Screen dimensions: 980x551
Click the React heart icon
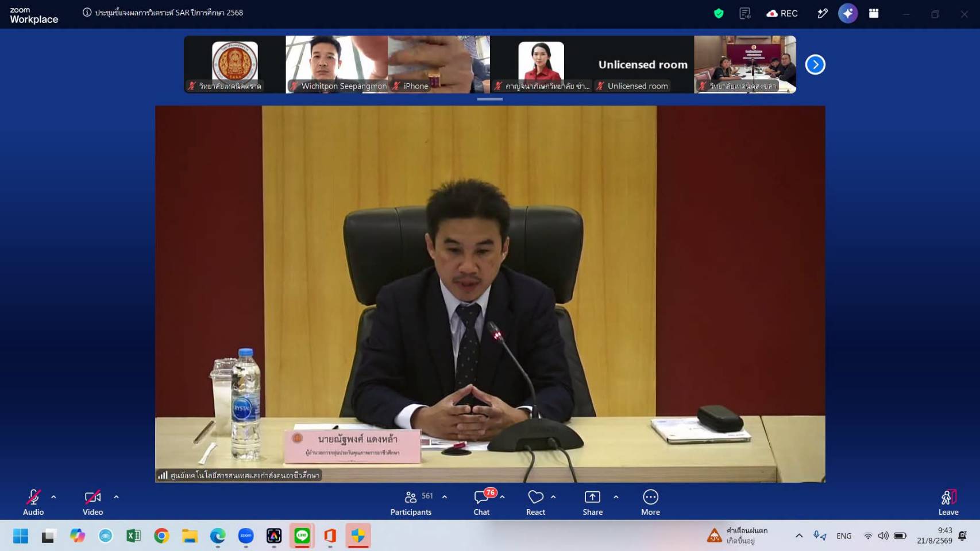click(x=535, y=497)
